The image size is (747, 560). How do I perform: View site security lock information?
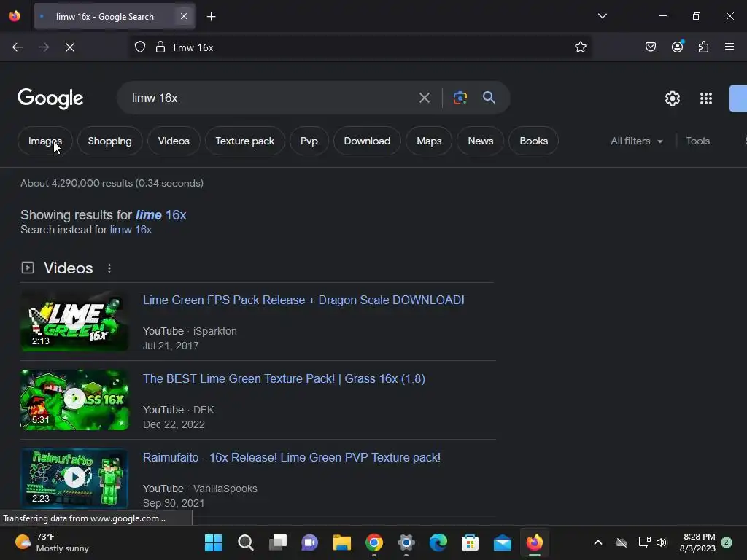[x=160, y=47]
